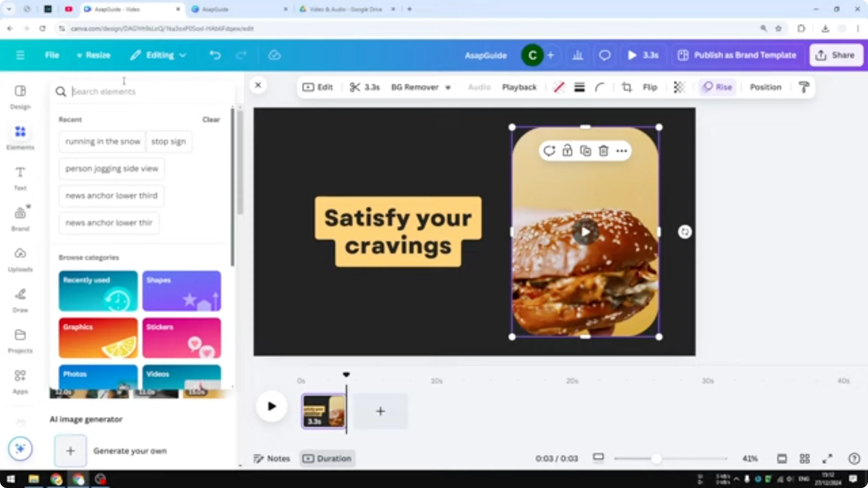Viewport: 868px width, 488px height.
Task: Open the comment icon on the selection
Action: tap(549, 151)
